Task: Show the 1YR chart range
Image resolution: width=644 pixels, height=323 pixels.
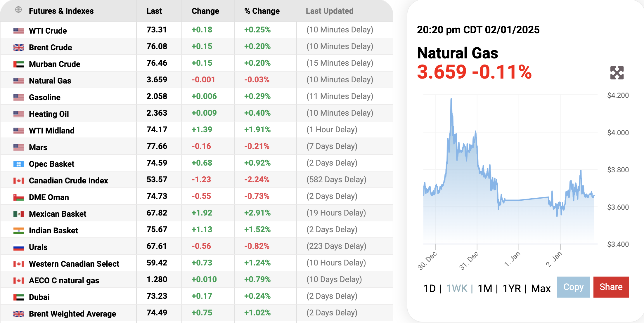Action: point(512,289)
